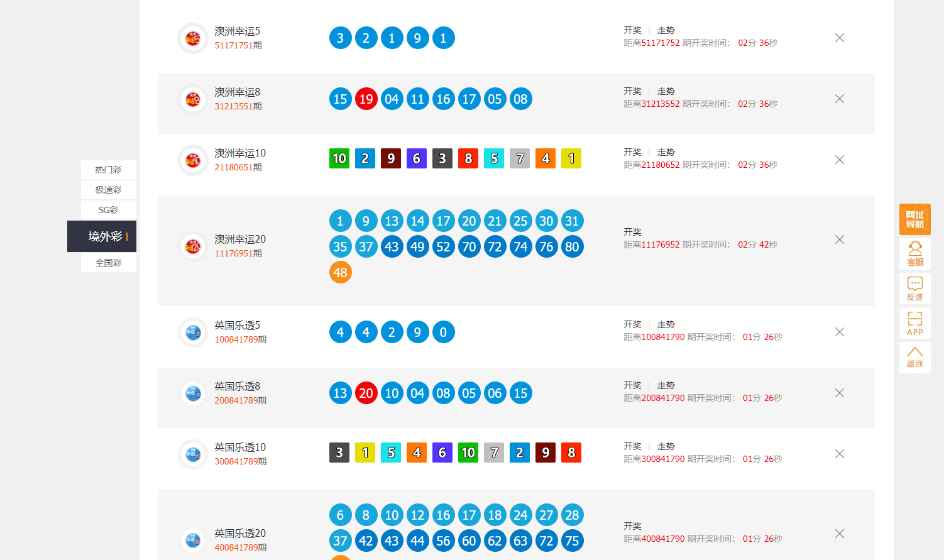Open the 网址导航 site navigation icon

pyautogui.click(x=914, y=219)
